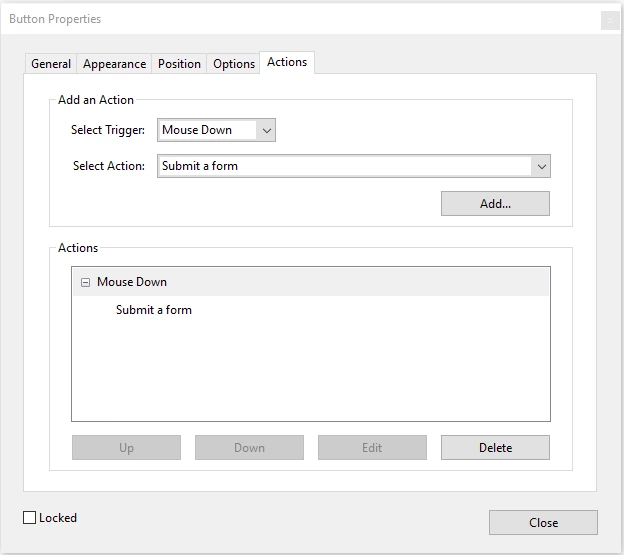The width and height of the screenshot is (624, 555).
Task: Click the Actions tab
Action: click(x=287, y=62)
